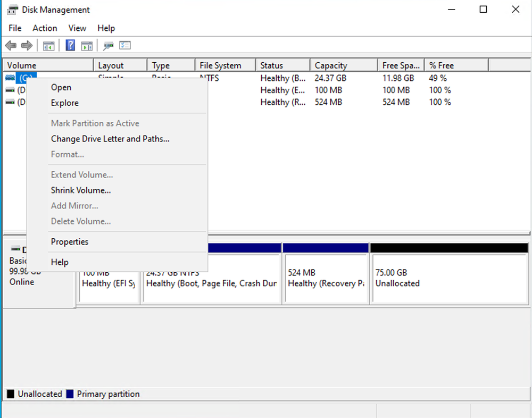Screen dimensions: 532x418
Task: Select Change Drive Letter and Paths option
Action: click(x=110, y=139)
